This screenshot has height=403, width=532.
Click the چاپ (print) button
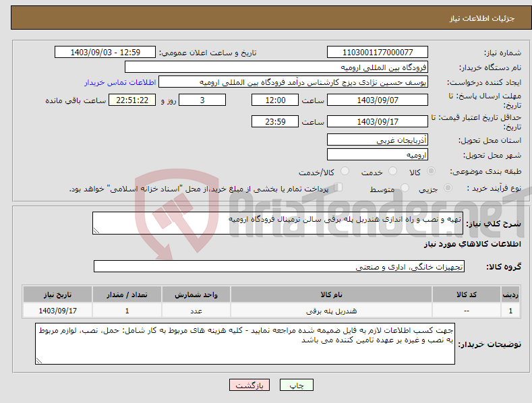tap(296, 385)
